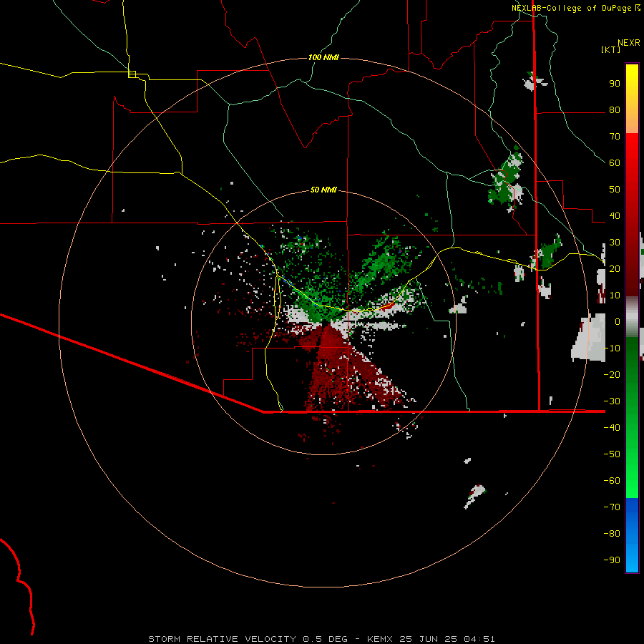This screenshot has height=644, width=644.
Task: Click the 30 value on velocity scale
Action: (615, 243)
